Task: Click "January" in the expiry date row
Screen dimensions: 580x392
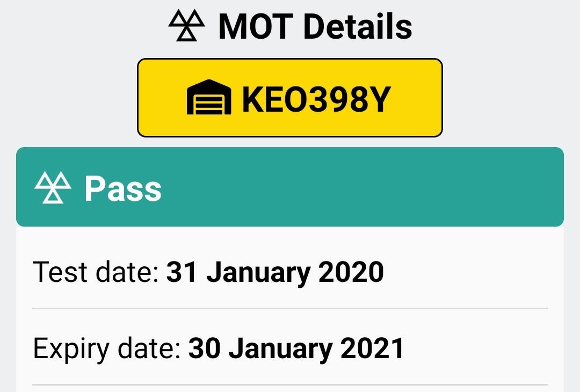Action: (280, 350)
